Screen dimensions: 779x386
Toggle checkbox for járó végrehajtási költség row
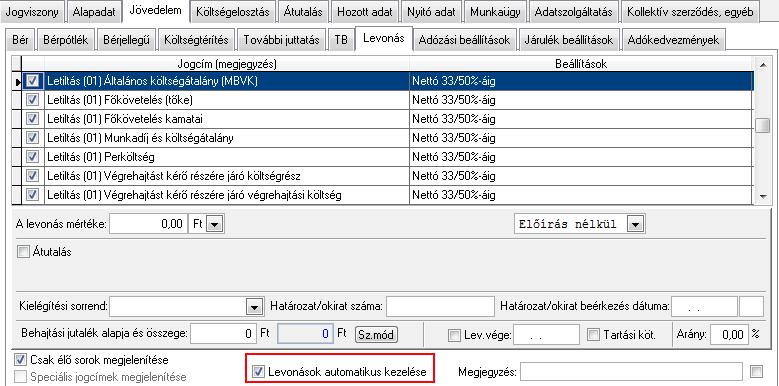point(33,195)
